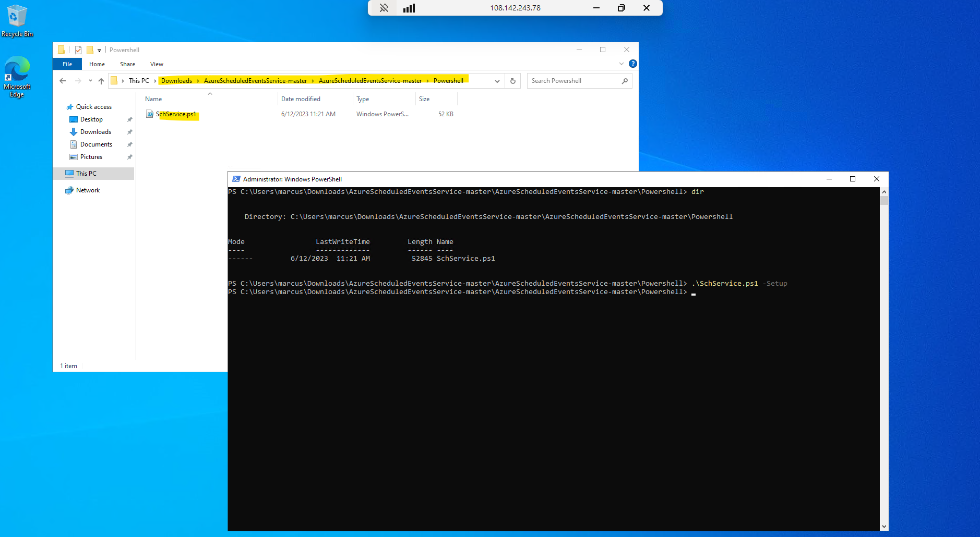Refresh the Powershell folder view

tap(513, 81)
